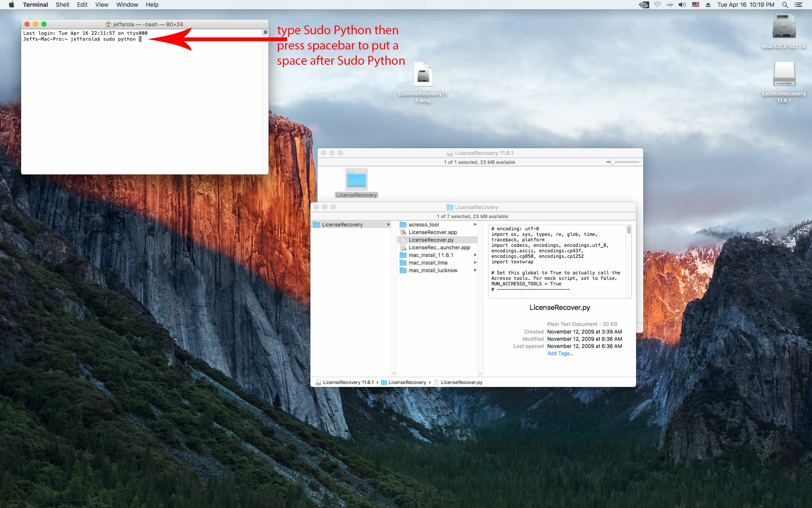Open Notification Center icon in menu bar

(x=798, y=5)
